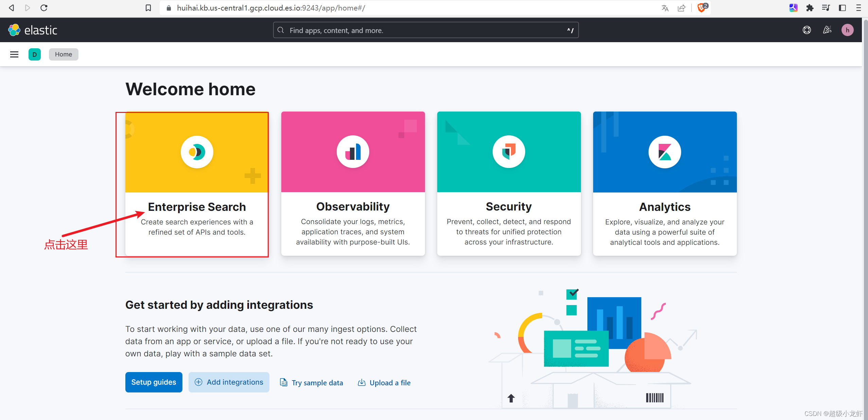
Task: Click the Analytics description text
Action: (x=665, y=232)
